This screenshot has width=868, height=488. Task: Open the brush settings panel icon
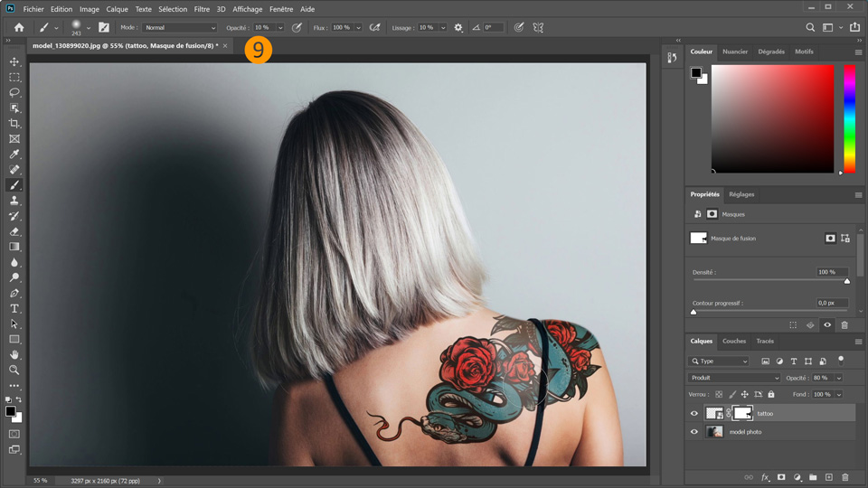point(103,27)
